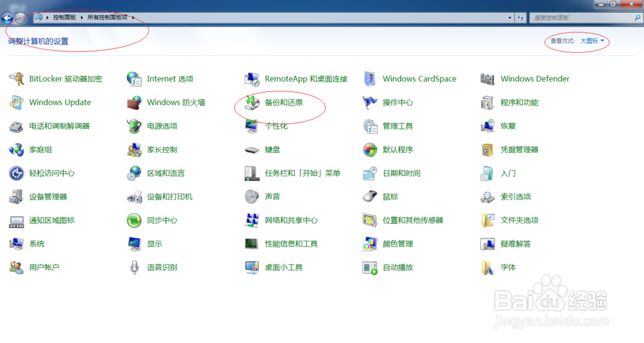Open the 轻松访问中心 icon
This screenshot has height=343, width=644.
pos(17,173)
